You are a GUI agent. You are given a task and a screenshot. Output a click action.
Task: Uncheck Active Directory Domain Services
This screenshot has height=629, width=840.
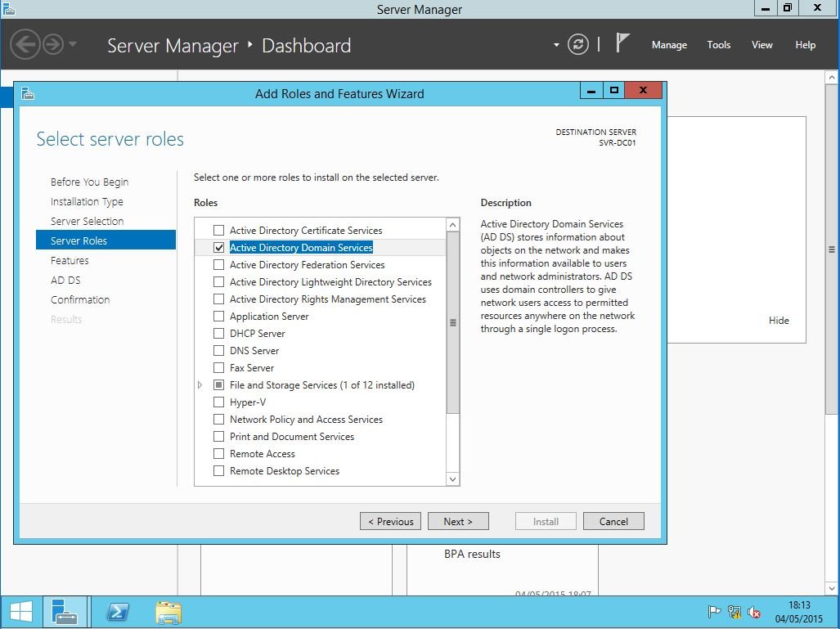point(218,248)
